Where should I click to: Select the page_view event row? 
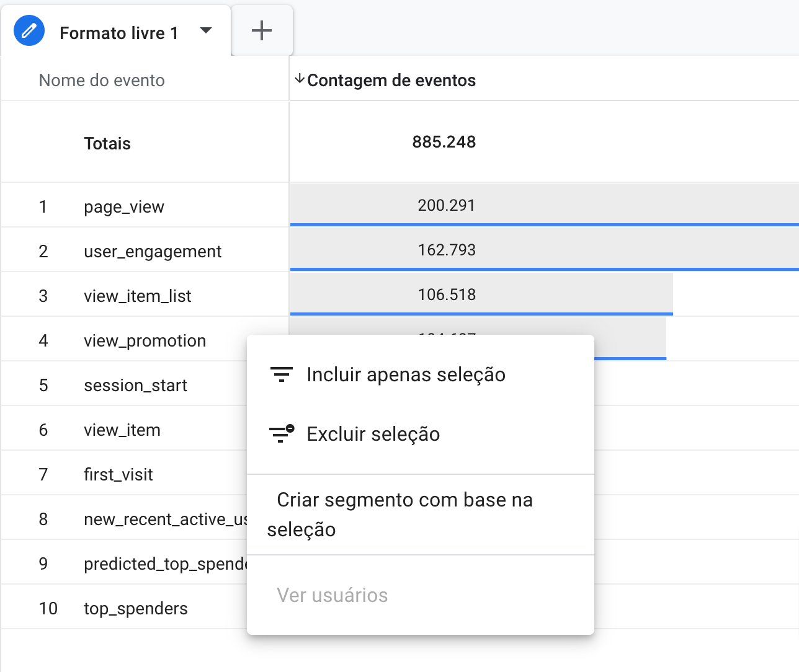124,207
